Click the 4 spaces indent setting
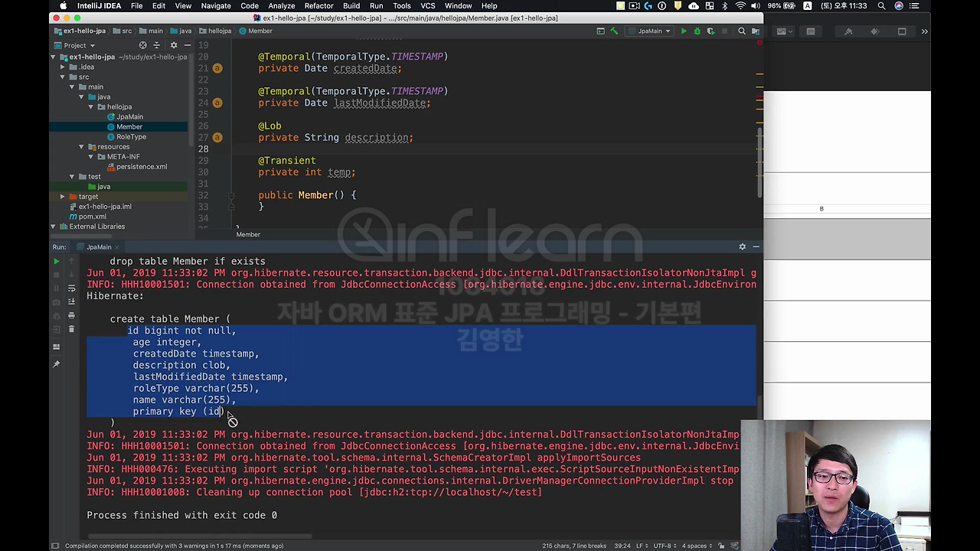 697,546
